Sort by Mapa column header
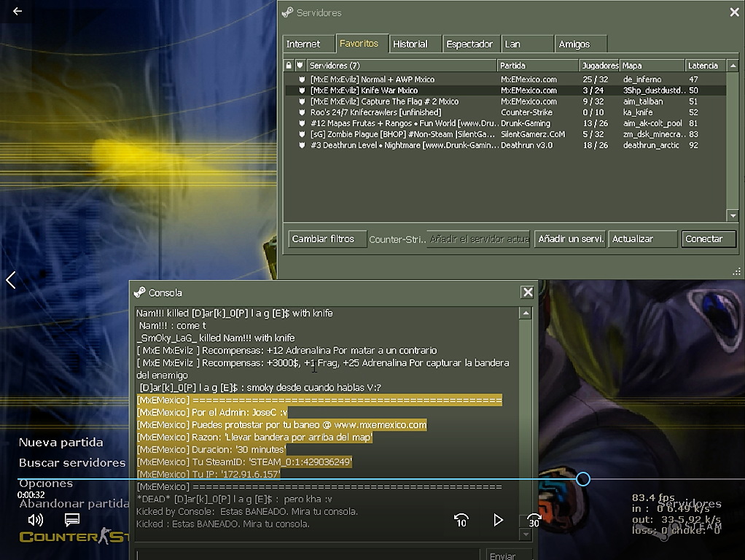This screenshot has width=745, height=560. point(652,65)
